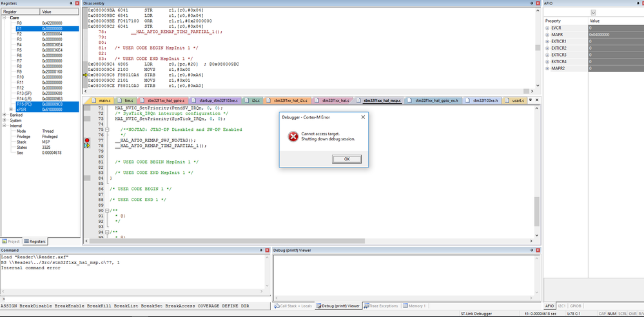Switch to the I2C1 peripheral tab
Image resolution: width=644 pixels, height=317 pixels.
(x=563, y=306)
